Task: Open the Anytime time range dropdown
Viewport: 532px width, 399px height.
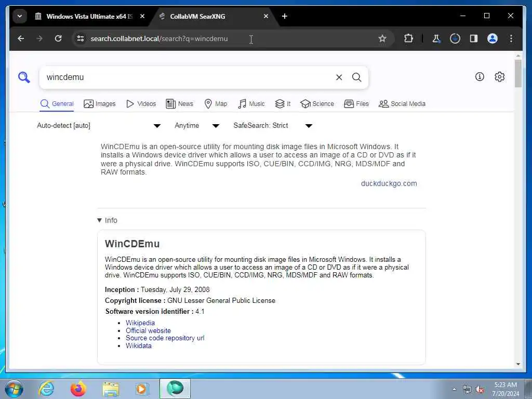Action: [197, 126]
